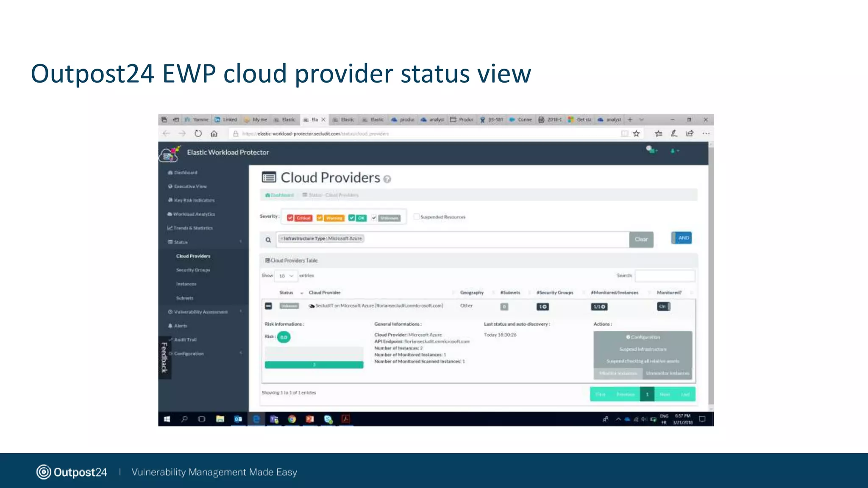Open File Explorer from taskbar
The image size is (868, 488).
[220, 419]
